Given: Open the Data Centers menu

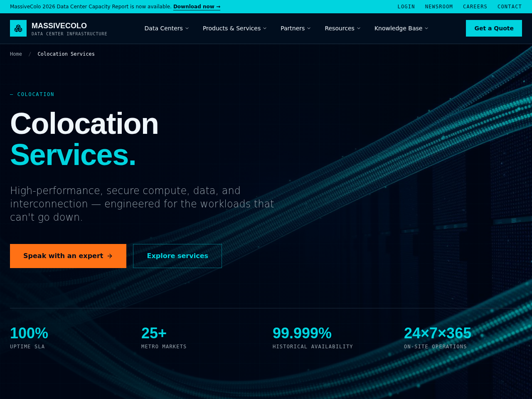Looking at the screenshot, I should point(167,28).
